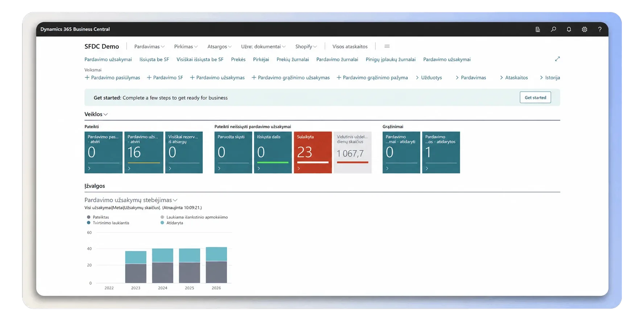Click the 2026 bar in chart
The height and width of the screenshot is (321, 644).
tap(216, 265)
